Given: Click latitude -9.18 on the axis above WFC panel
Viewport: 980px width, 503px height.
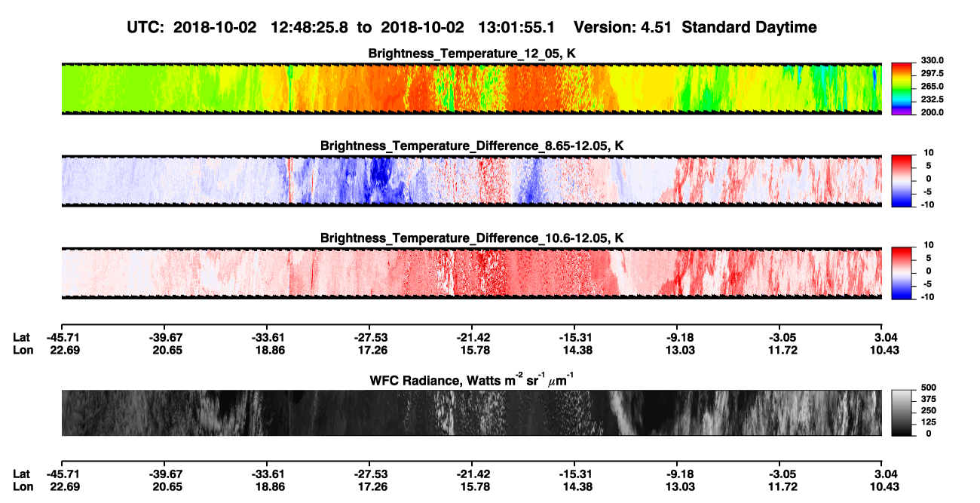Looking at the screenshot, I should 677,338.
